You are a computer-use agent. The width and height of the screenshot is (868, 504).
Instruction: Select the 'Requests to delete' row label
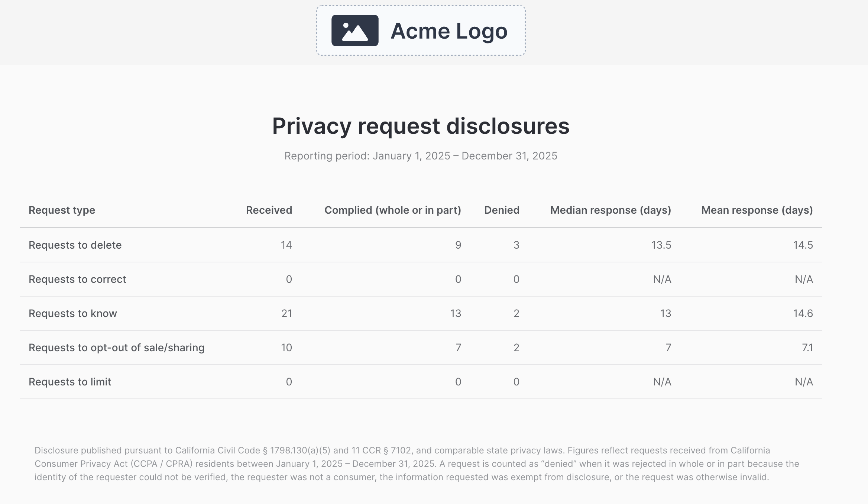[x=75, y=245]
